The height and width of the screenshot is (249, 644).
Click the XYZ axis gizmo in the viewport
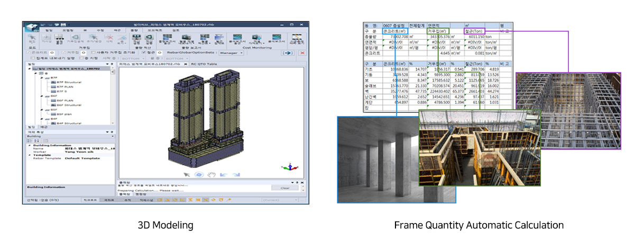(x=289, y=166)
